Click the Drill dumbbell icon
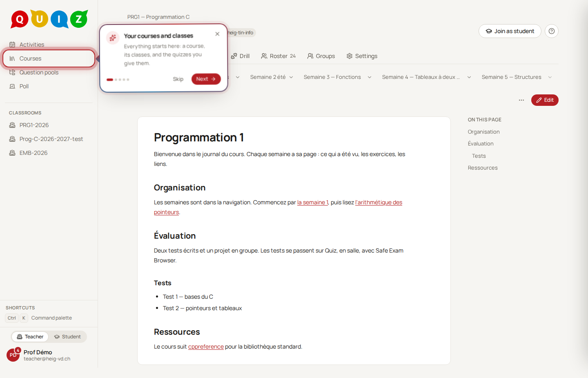 234,56
